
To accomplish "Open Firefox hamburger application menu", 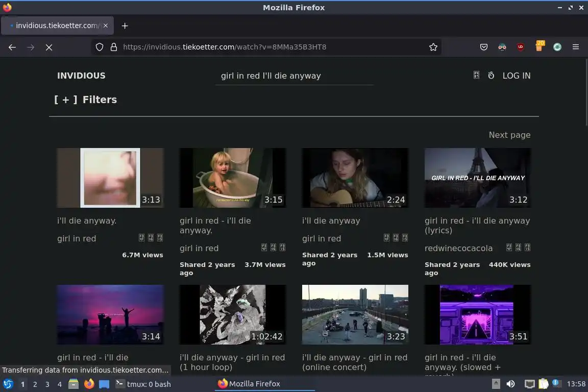I will (576, 47).
